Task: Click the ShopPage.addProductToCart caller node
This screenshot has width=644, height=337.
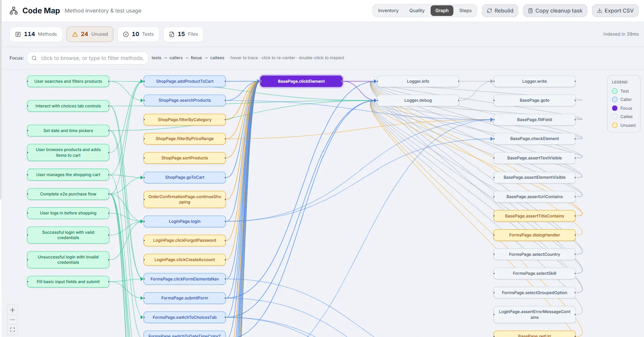Action: (185, 81)
